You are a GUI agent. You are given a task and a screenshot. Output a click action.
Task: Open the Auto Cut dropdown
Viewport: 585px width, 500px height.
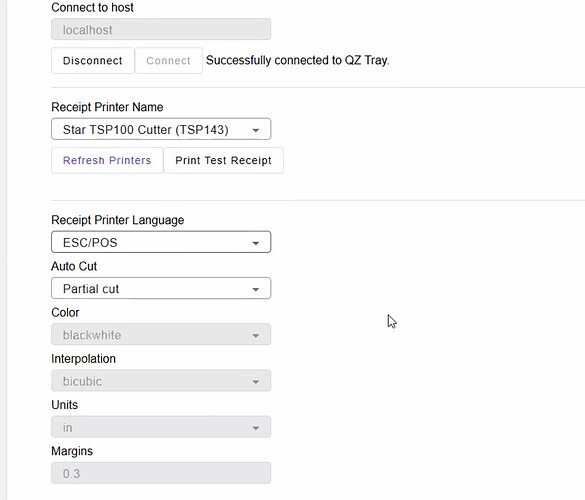(161, 288)
